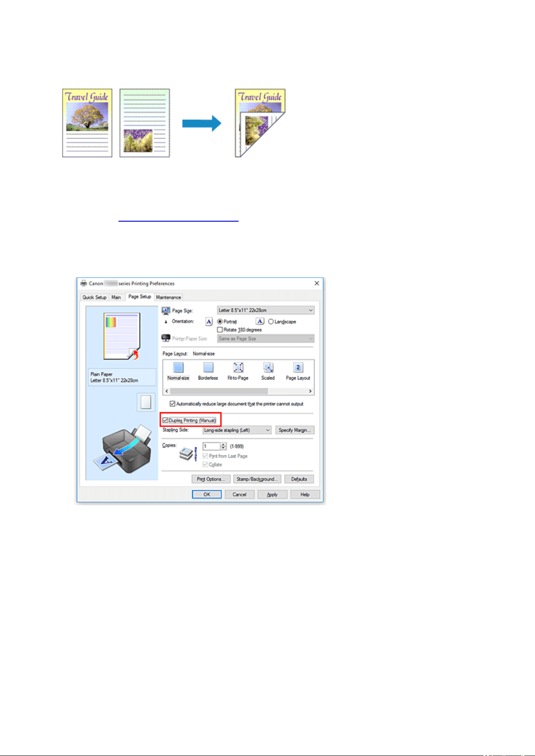Click the second document page image
This screenshot has height=756, width=535.
tap(145, 123)
